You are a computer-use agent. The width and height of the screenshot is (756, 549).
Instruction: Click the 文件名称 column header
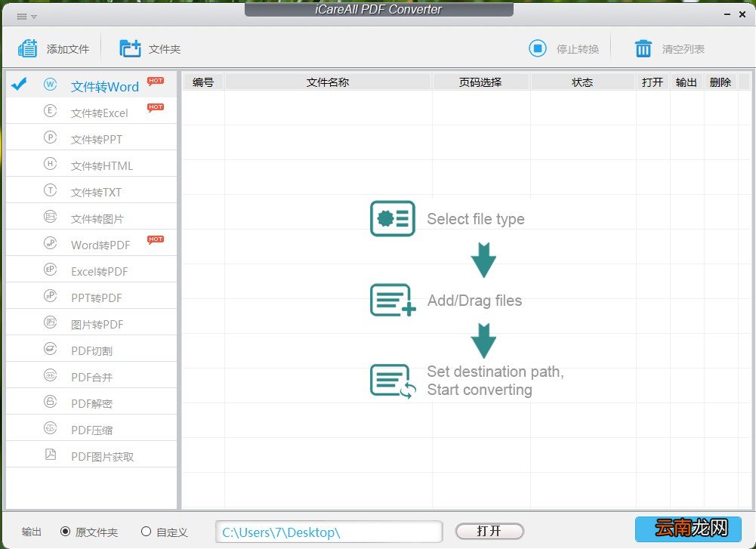click(x=328, y=82)
